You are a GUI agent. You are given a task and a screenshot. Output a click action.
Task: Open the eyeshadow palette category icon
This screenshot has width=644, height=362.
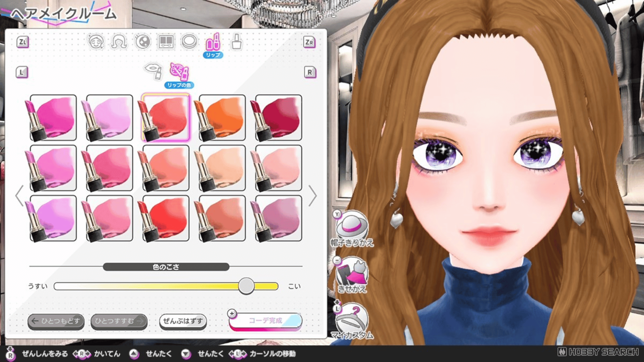click(166, 42)
